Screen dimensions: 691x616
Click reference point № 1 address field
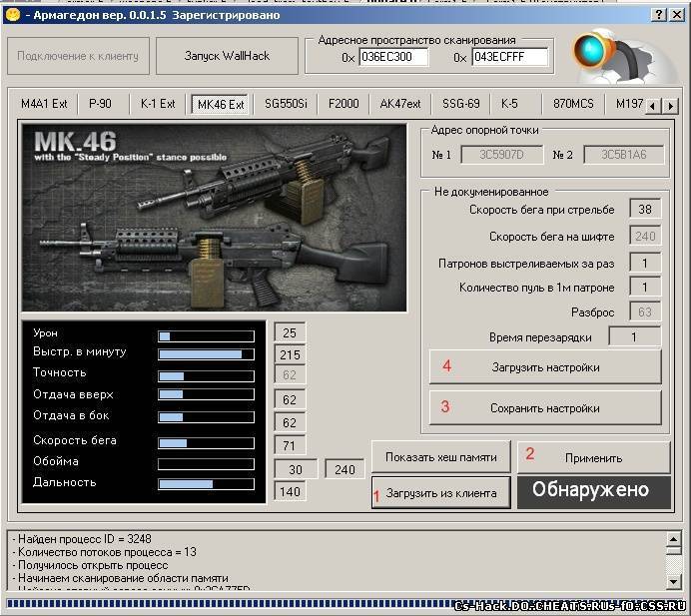(x=501, y=155)
